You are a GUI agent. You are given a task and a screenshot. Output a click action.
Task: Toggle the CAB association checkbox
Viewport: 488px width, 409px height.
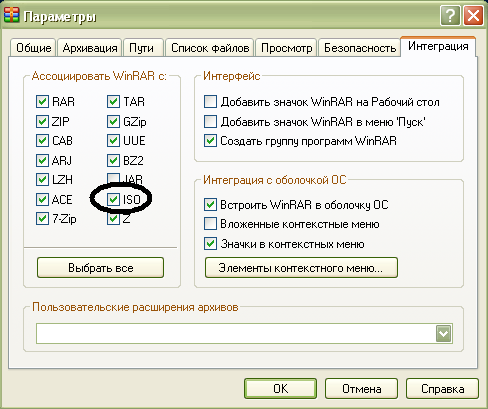pos(42,141)
